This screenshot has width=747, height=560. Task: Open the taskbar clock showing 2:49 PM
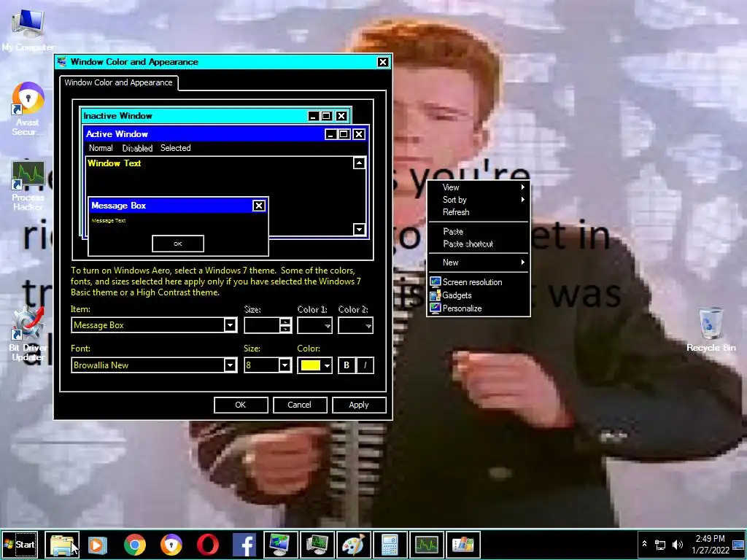coord(711,544)
